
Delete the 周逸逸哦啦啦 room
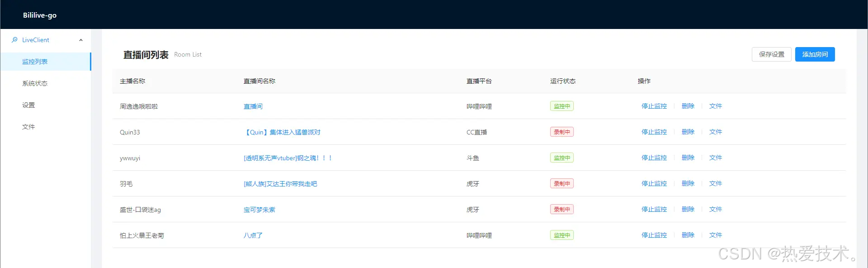click(x=688, y=106)
